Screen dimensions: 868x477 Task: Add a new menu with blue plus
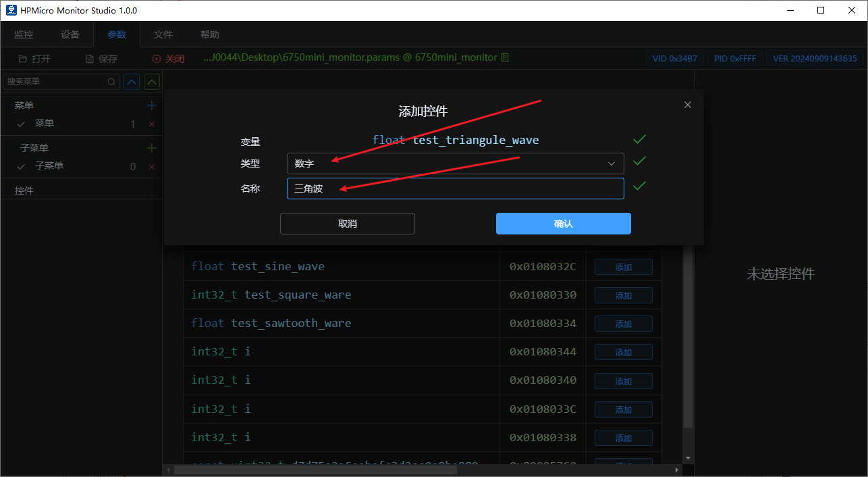tap(152, 105)
